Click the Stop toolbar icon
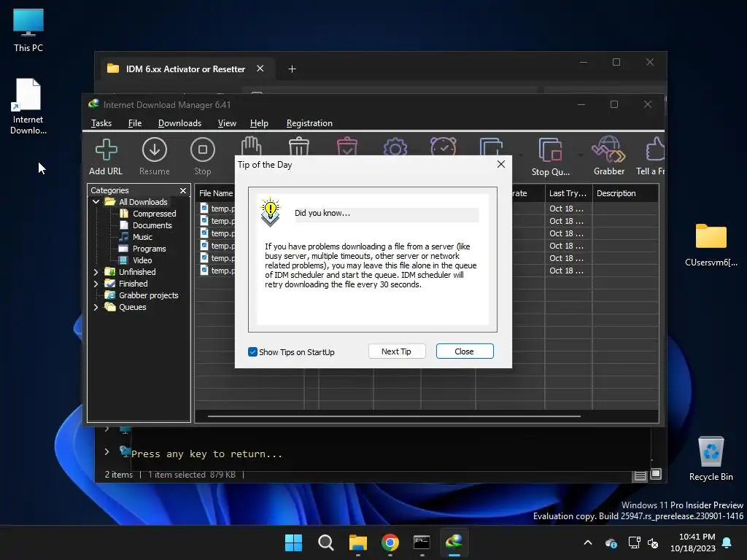Screen dimensions: 747x560 click(x=203, y=156)
